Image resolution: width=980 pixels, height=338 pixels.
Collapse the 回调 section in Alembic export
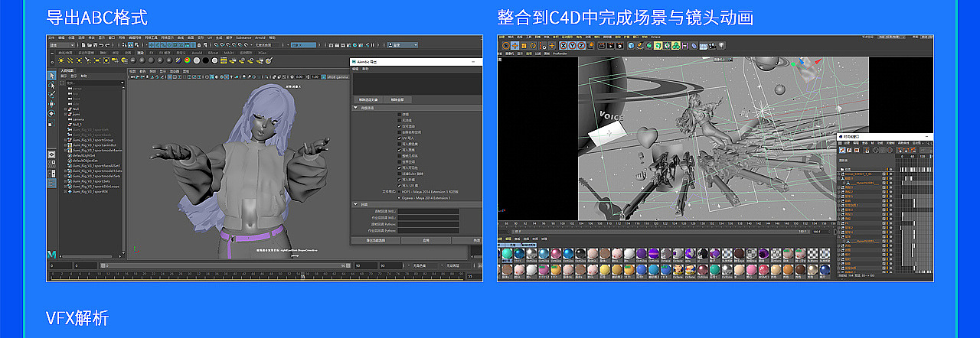click(355, 205)
